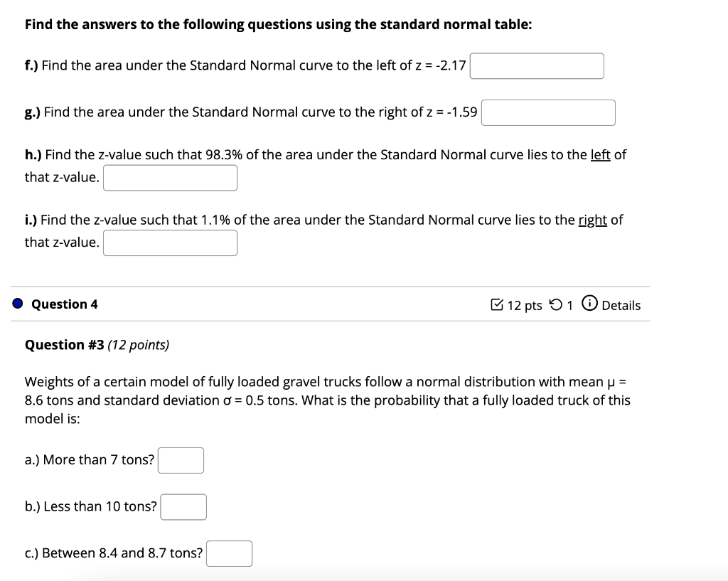
Task: Click the Question #3 (12 points) subheading
Action: (x=97, y=345)
